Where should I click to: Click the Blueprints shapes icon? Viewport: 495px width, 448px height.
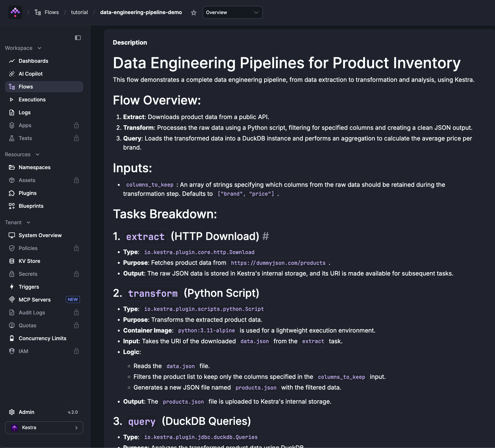tap(12, 206)
